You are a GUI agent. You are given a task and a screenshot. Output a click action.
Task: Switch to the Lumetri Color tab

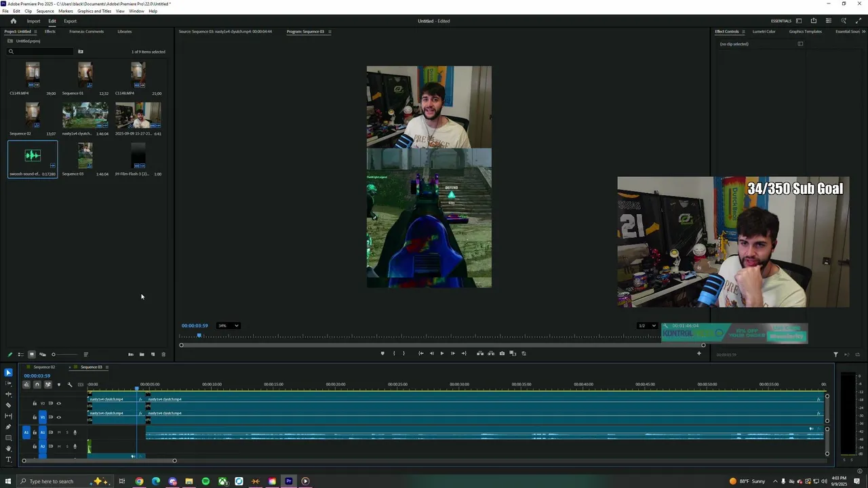[764, 32]
